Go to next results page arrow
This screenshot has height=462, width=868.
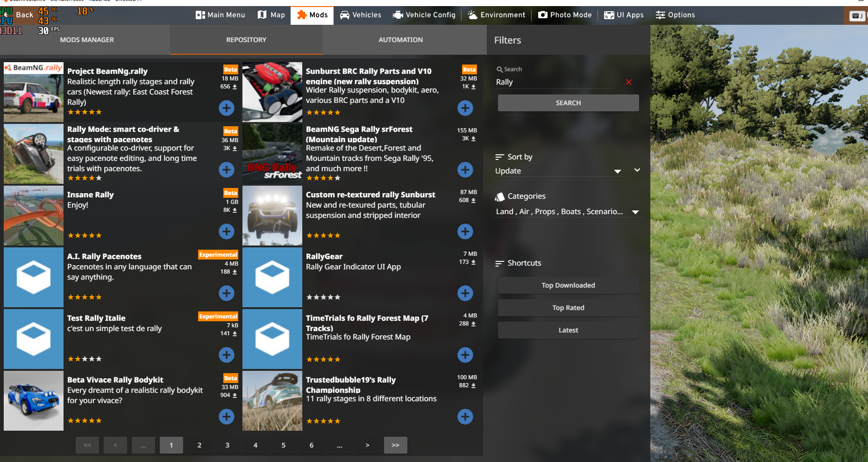pos(368,445)
